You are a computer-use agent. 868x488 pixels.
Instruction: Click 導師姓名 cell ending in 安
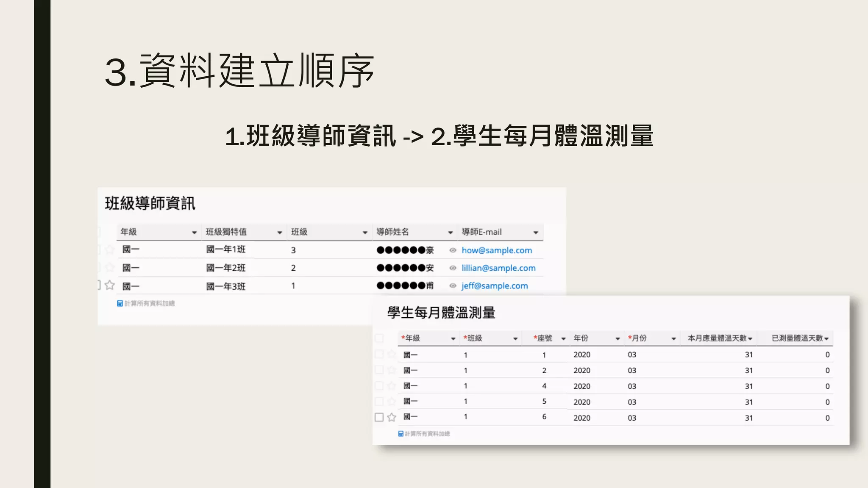click(405, 268)
